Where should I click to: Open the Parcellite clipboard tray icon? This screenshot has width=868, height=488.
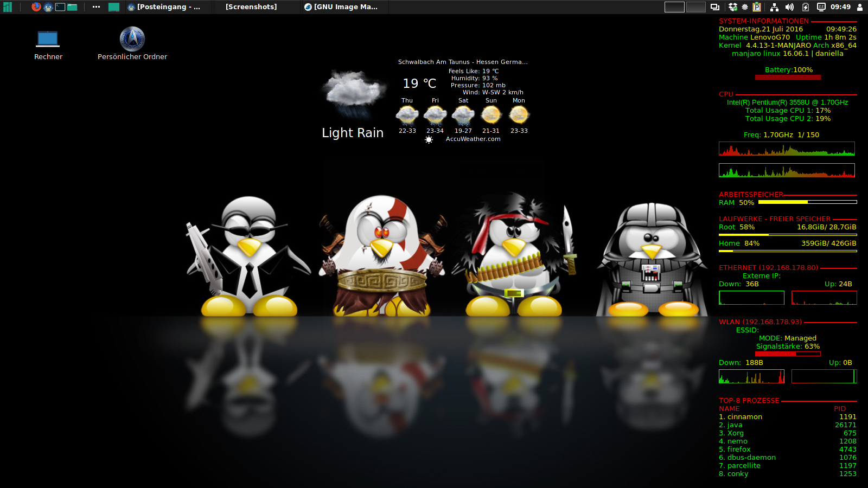click(x=757, y=7)
